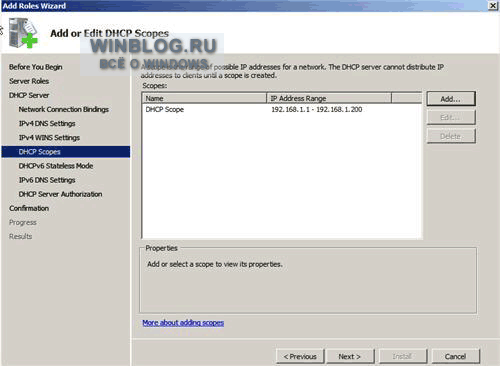Click the Edit... scope button
500x366 pixels.
click(451, 117)
